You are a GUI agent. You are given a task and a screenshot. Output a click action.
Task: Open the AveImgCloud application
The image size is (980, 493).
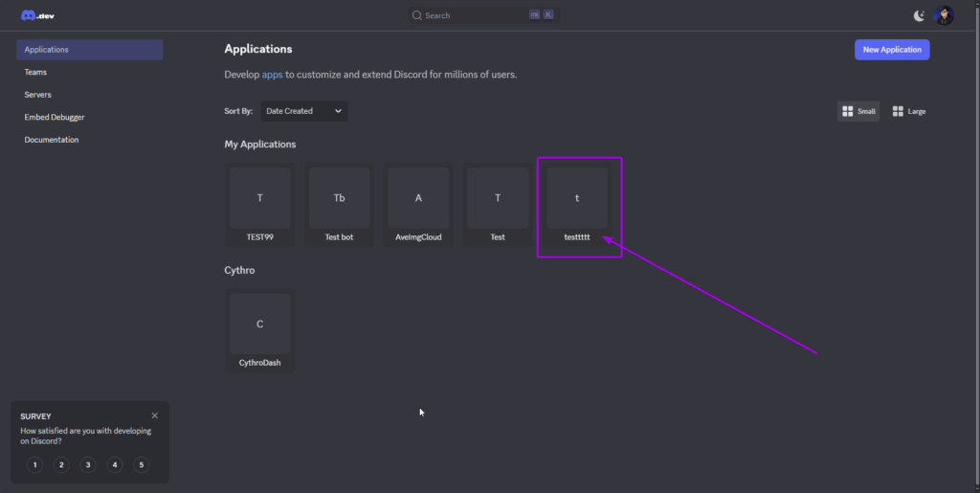coord(418,204)
